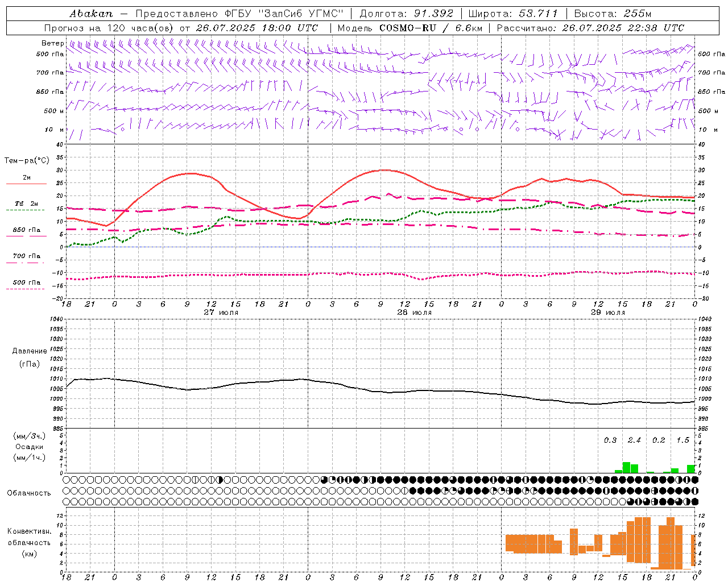Click the "(гПа)" unit label under Давление

pyautogui.click(x=30, y=364)
